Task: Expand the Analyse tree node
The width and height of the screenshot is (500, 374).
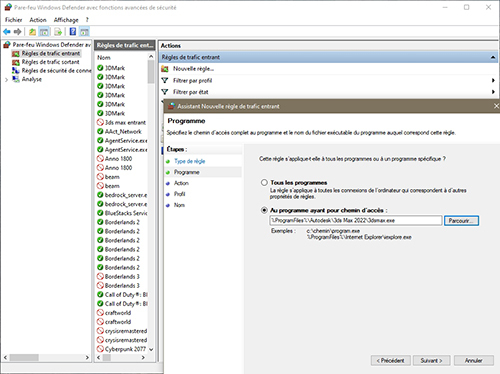Action: (x=6, y=80)
